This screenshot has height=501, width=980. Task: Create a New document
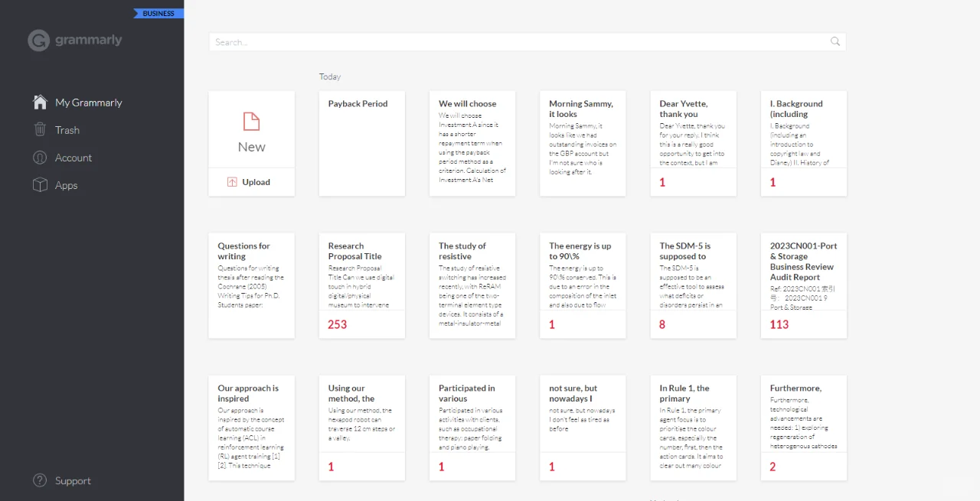pos(251,130)
